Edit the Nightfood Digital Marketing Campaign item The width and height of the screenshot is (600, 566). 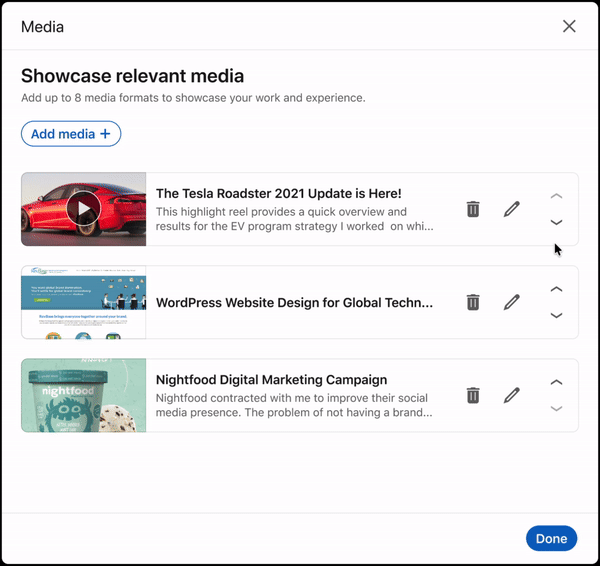pos(512,395)
